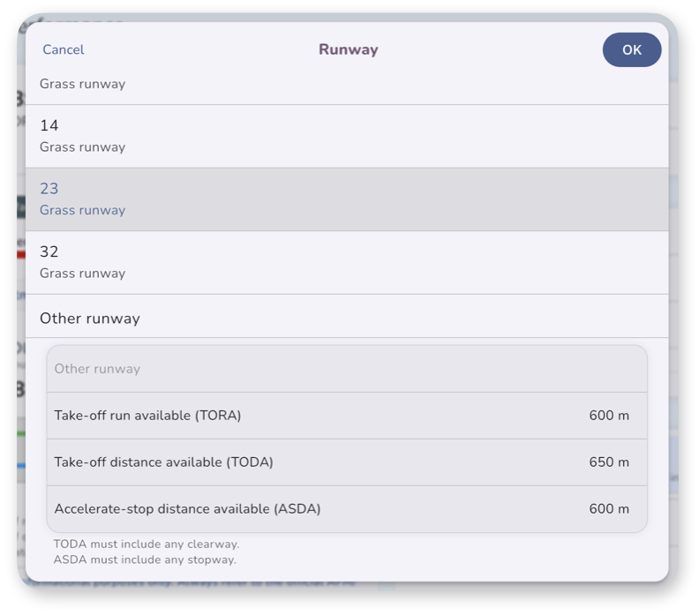Change the TODA 650 m value
The width and height of the screenshot is (699, 616).
coord(609,462)
